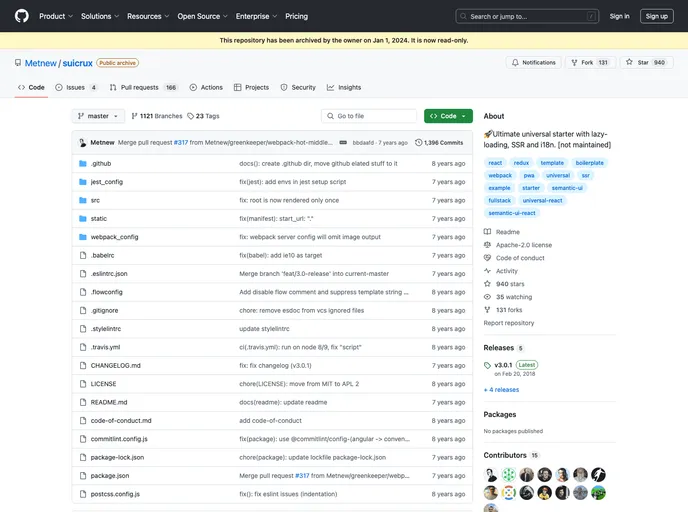Open the README.md file

point(109,402)
